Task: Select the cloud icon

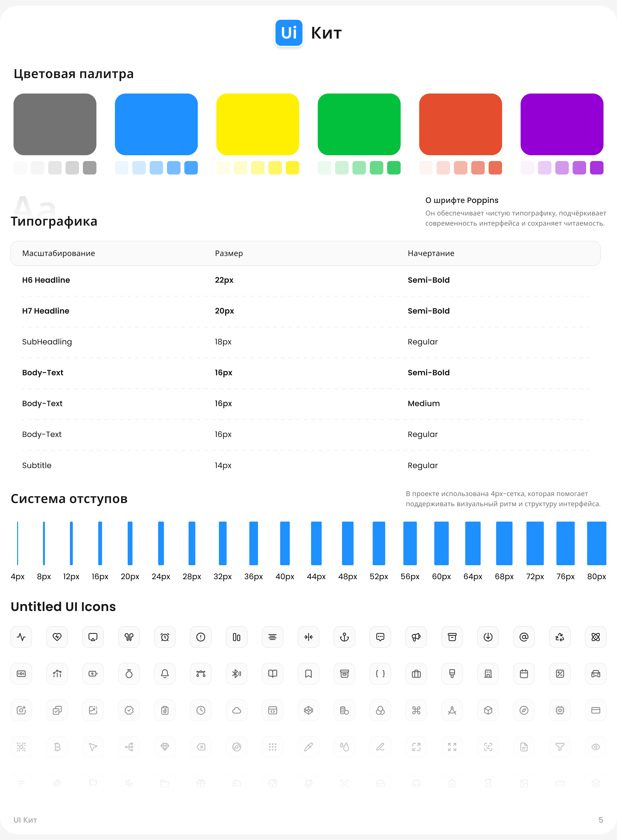Action: click(x=236, y=710)
